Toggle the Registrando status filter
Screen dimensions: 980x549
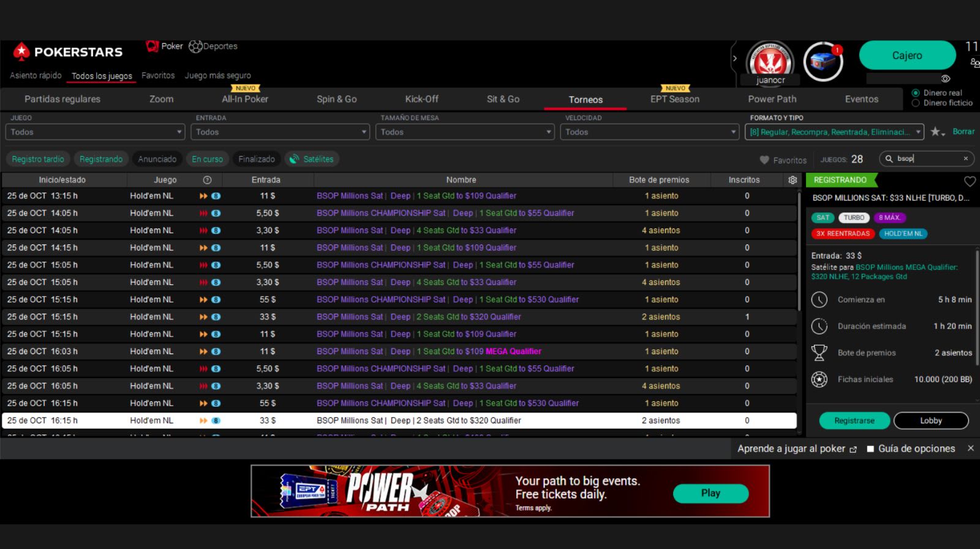coord(101,159)
